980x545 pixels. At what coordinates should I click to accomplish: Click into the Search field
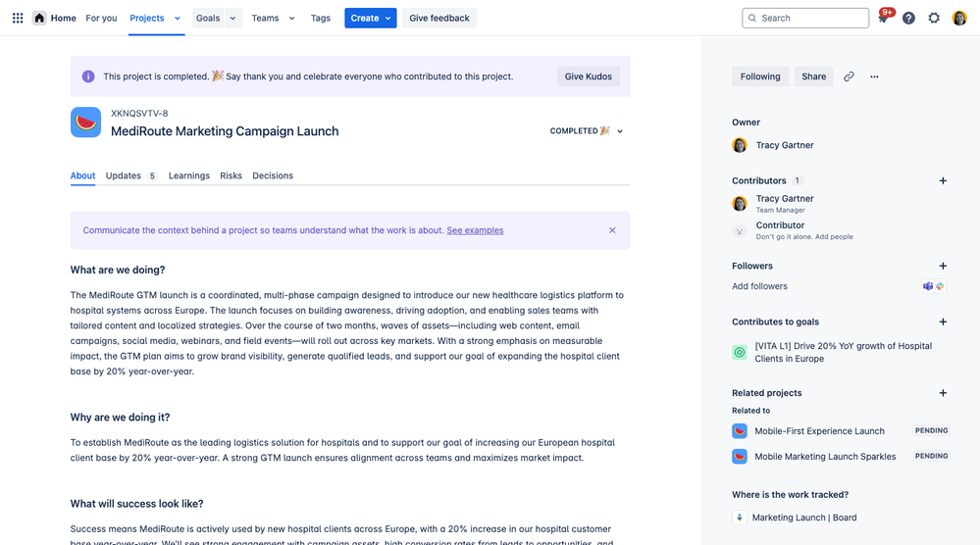pos(805,18)
